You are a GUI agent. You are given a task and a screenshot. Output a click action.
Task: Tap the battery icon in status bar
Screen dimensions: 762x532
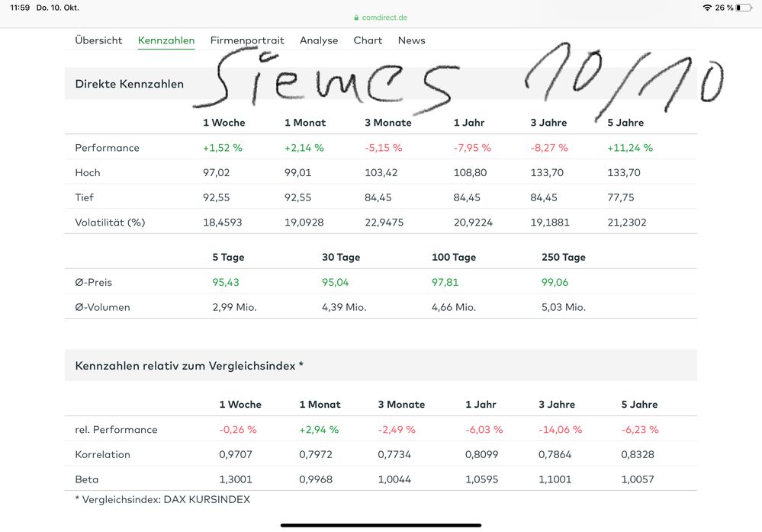pyautogui.click(x=744, y=8)
